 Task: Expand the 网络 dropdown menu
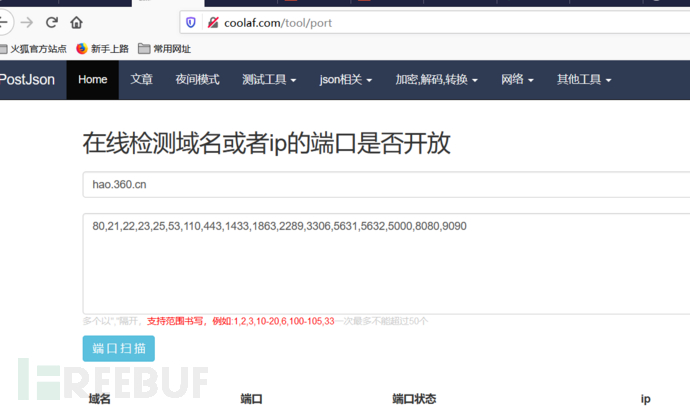coord(517,80)
